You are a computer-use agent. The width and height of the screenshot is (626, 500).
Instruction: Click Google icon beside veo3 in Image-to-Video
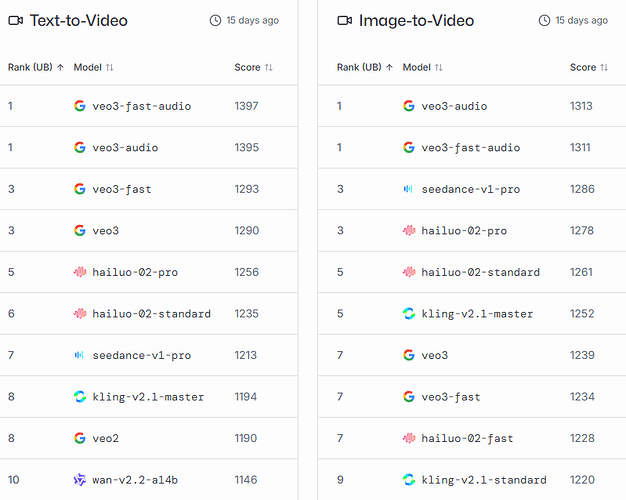(x=409, y=355)
